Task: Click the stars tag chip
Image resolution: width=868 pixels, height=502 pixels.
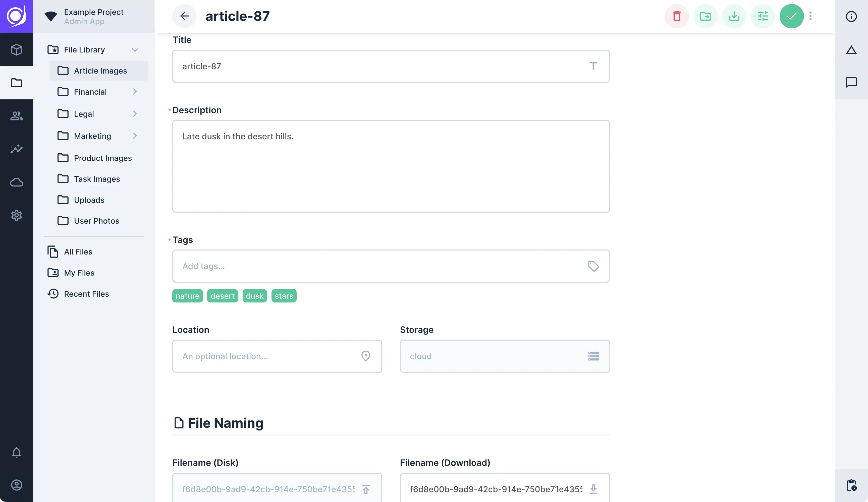Action: [284, 296]
